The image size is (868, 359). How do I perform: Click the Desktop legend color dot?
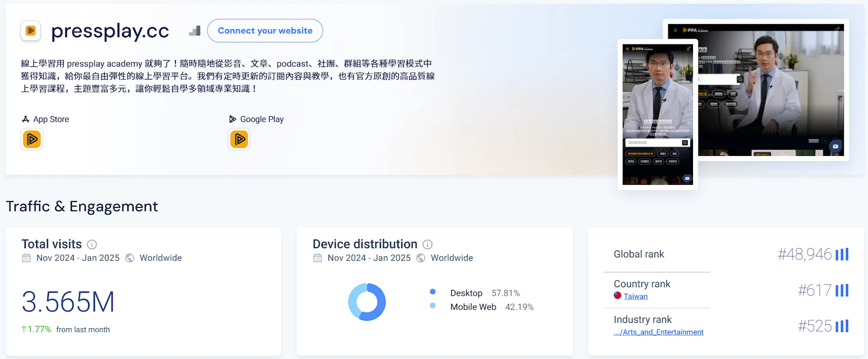tap(433, 292)
